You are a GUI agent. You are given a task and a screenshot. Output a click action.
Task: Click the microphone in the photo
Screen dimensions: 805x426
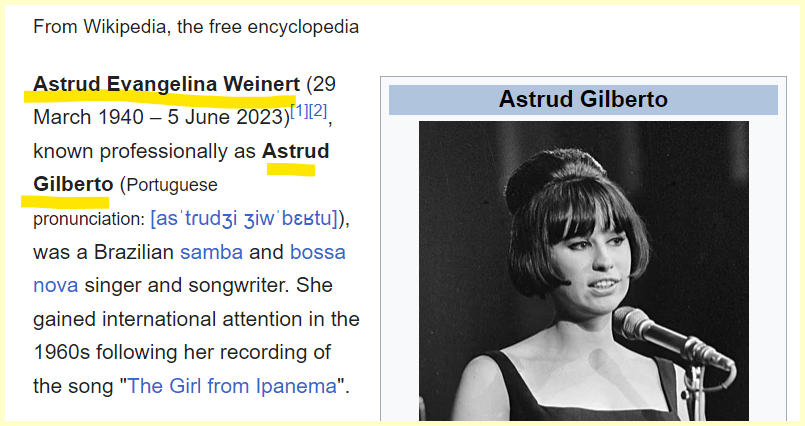tap(665, 337)
